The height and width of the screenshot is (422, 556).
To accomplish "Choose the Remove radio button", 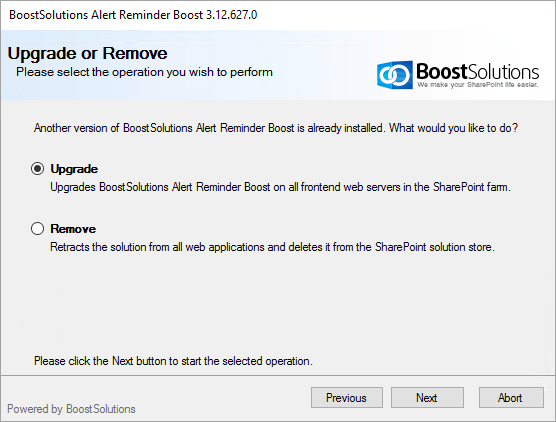I will tap(38, 229).
